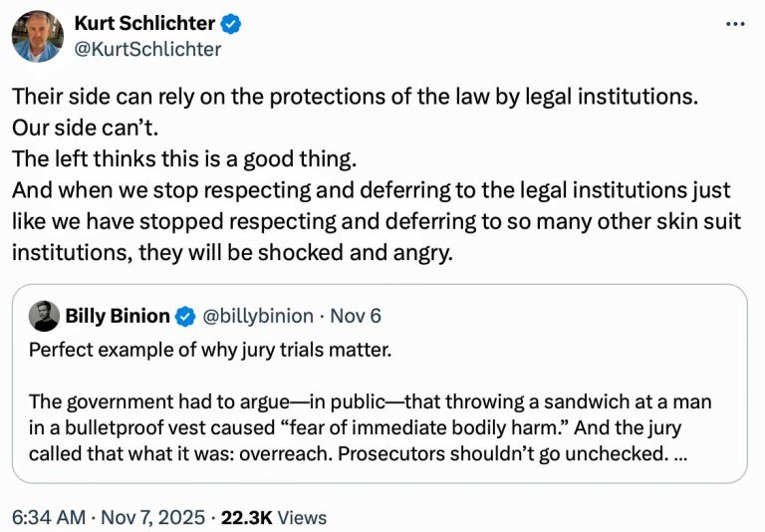
Task: Click Kurt Schlichter's profile avatar photo
Action: click(x=37, y=37)
